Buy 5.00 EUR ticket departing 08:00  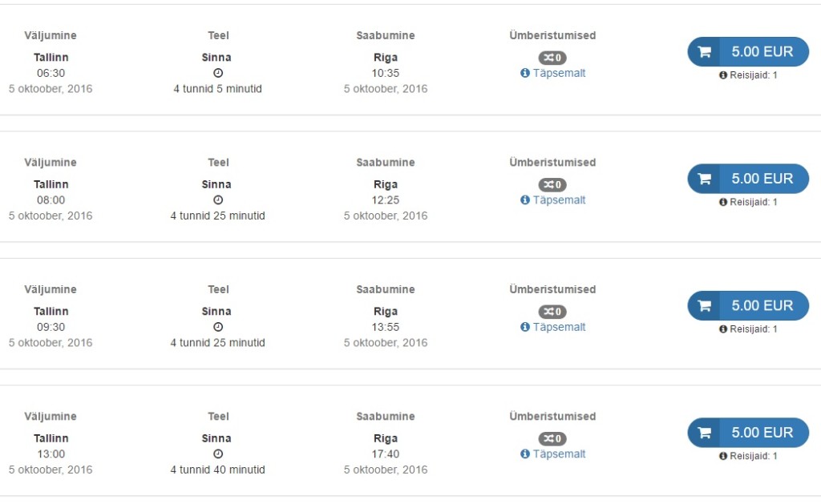[x=748, y=179]
